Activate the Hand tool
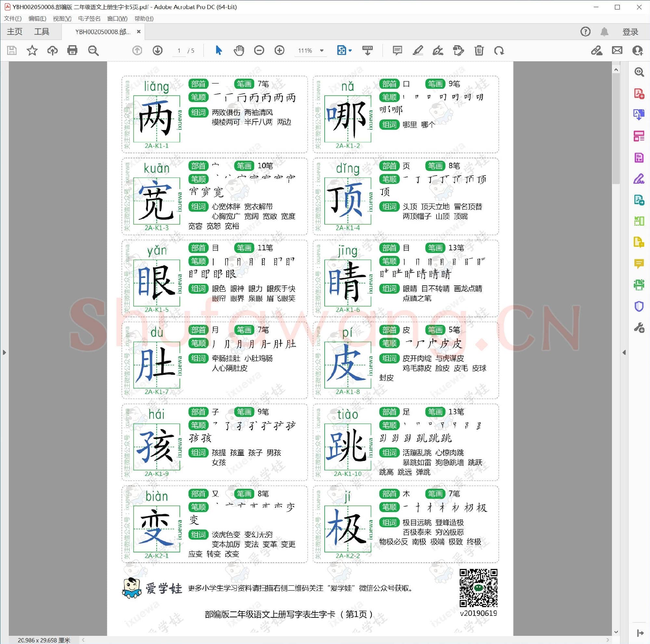Screen dimensions: 650x644 point(239,50)
